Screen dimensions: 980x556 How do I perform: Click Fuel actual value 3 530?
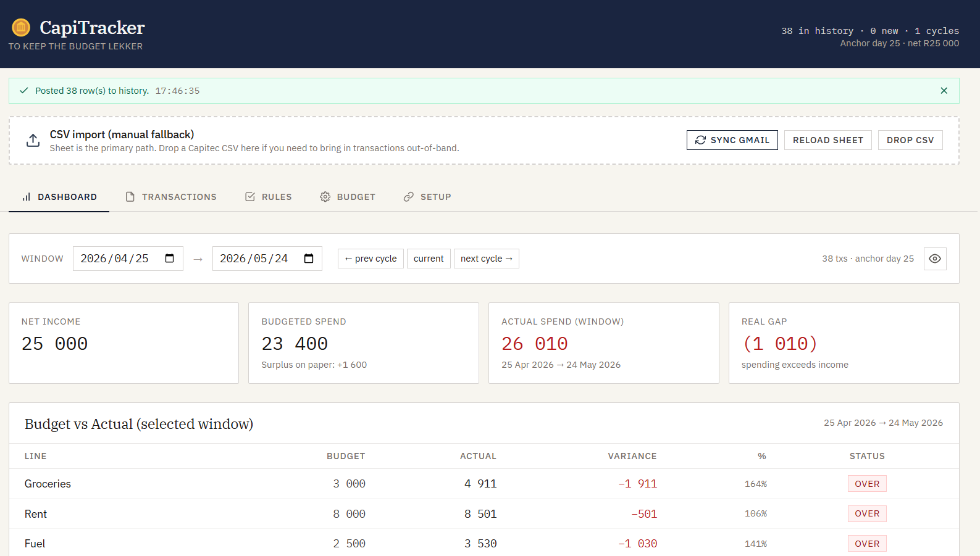pyautogui.click(x=480, y=544)
